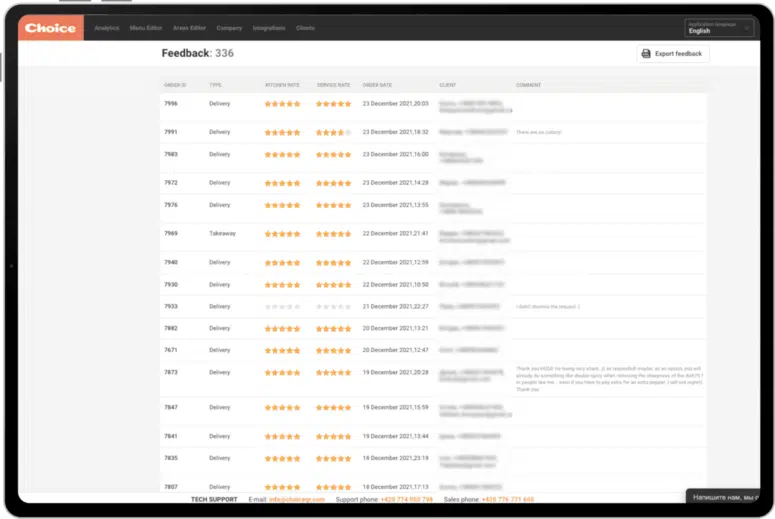Click the Choice logo
This screenshot has width=775, height=519.
click(x=50, y=28)
